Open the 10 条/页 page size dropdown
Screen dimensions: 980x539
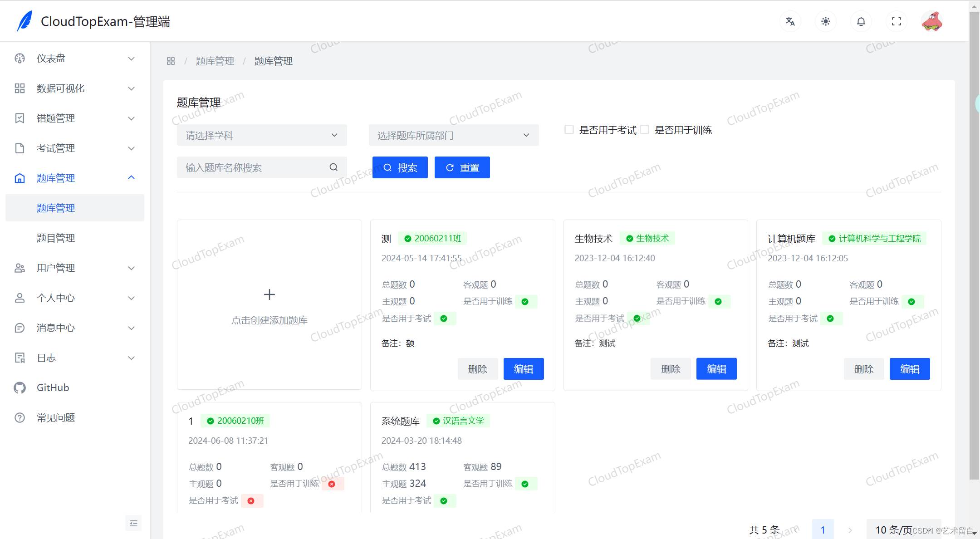(903, 529)
